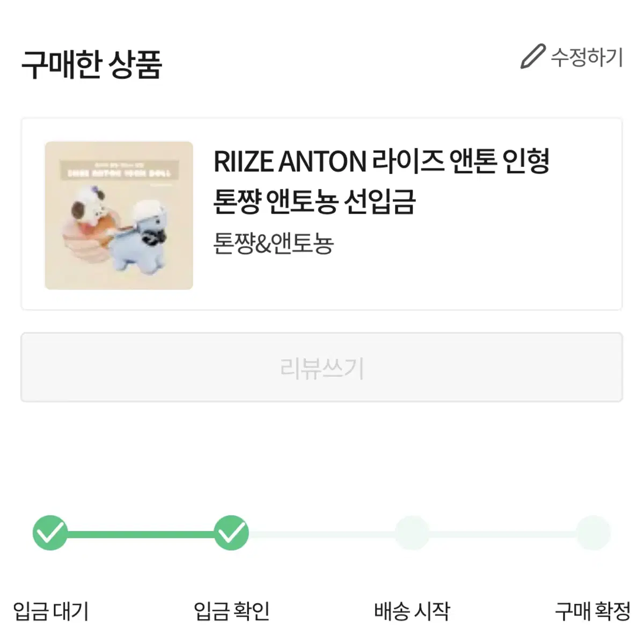Click the pale progress line before 배송 시작
This screenshot has width=644, height=644.
click(322, 534)
